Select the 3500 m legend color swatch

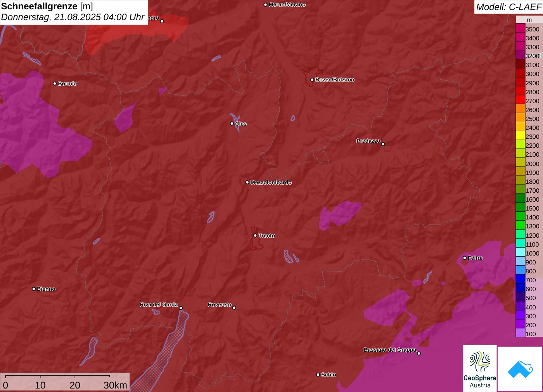click(521, 28)
